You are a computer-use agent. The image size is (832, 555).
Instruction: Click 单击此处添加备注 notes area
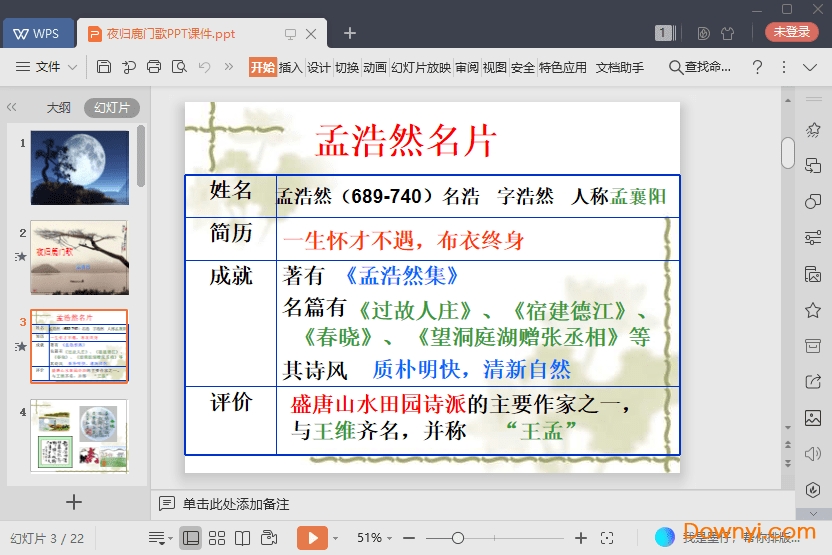(x=236, y=504)
